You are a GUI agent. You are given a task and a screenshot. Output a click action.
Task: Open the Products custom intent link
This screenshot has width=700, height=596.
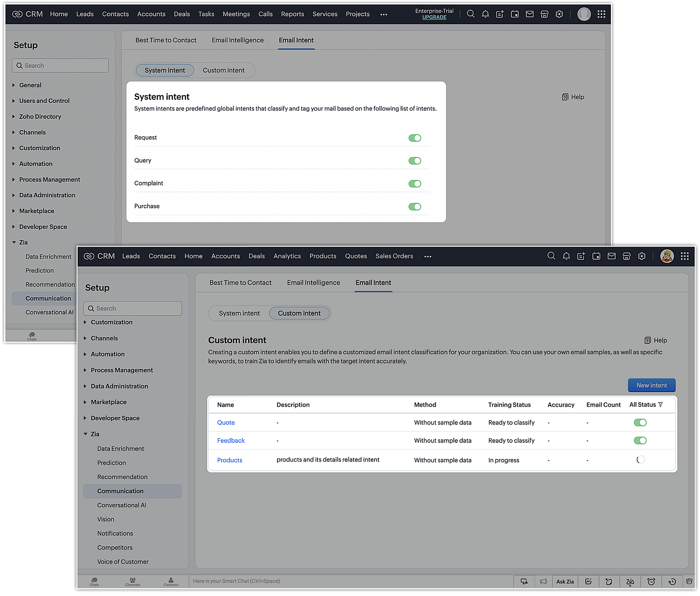pos(229,460)
